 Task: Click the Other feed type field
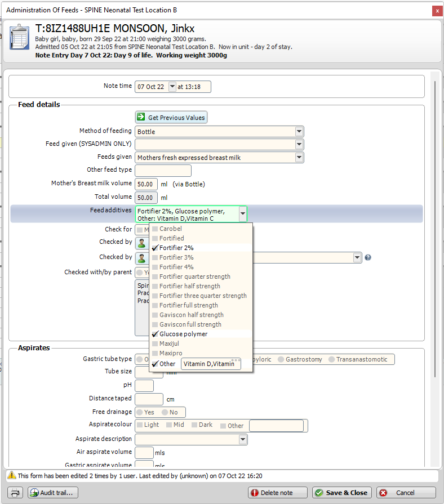pos(163,171)
